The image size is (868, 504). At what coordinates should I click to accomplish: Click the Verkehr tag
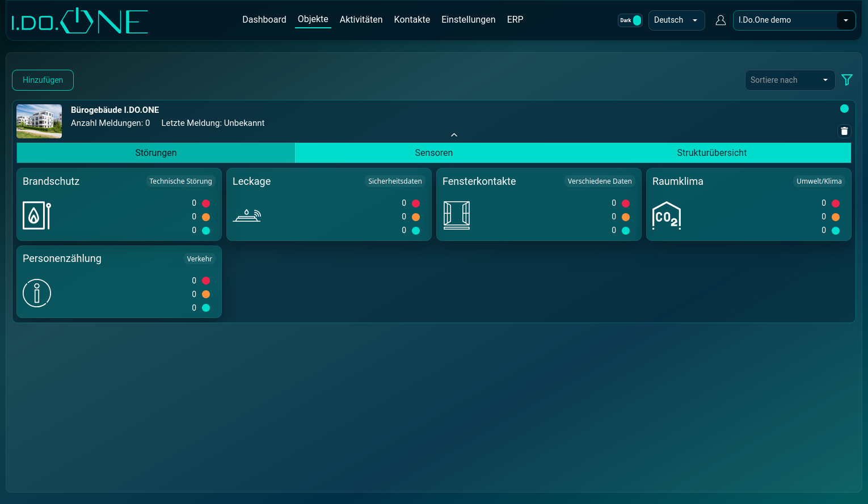(x=200, y=259)
